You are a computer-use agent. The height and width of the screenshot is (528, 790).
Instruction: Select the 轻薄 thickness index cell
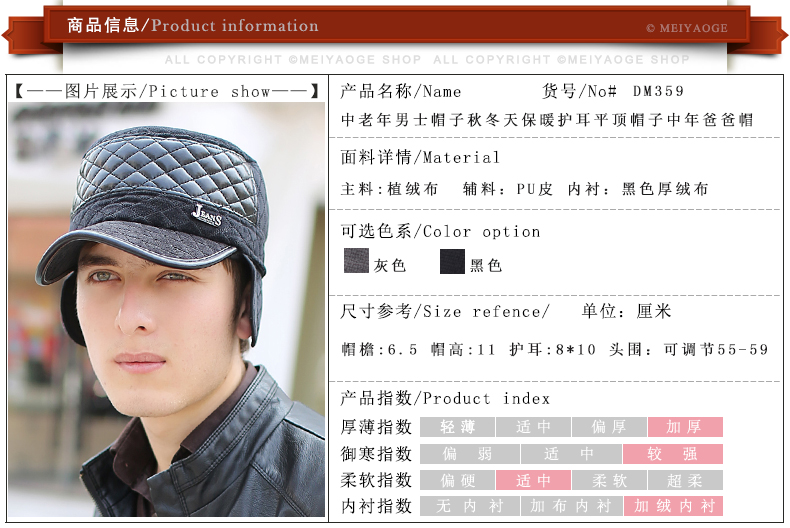point(457,427)
